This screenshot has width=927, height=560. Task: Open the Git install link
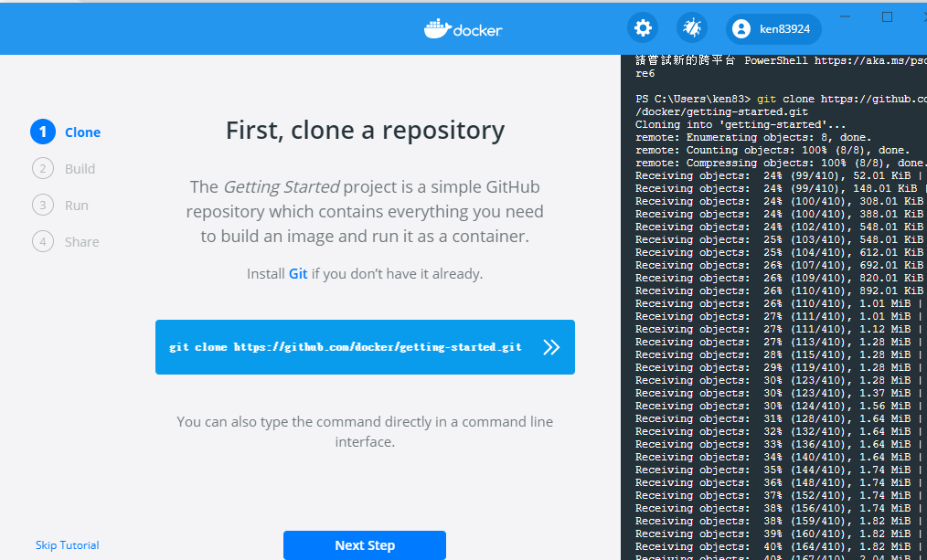pyautogui.click(x=298, y=274)
